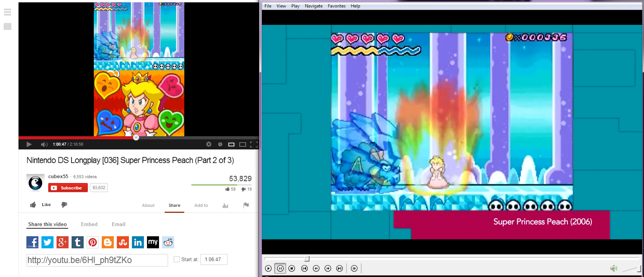
Task: Open the File menu
Action: (x=268, y=6)
